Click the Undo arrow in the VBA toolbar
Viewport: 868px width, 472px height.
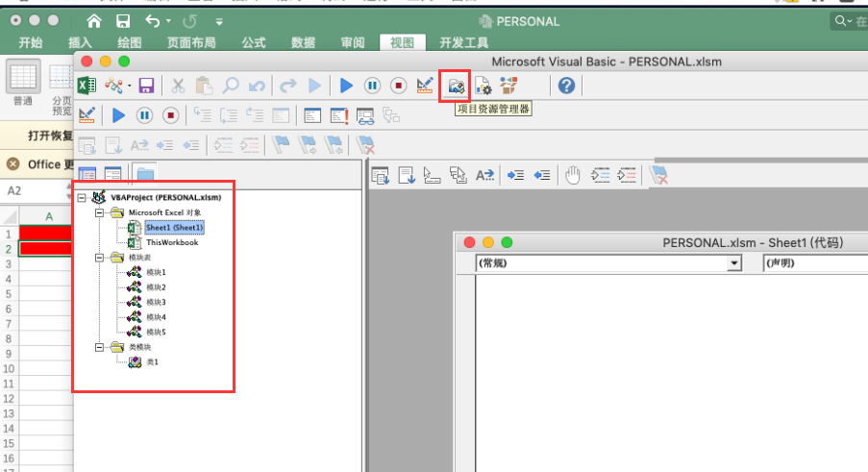(x=257, y=86)
